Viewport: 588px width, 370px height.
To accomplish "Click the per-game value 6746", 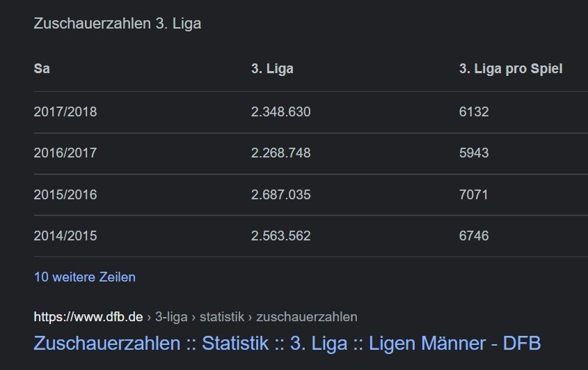I will pyautogui.click(x=474, y=236).
